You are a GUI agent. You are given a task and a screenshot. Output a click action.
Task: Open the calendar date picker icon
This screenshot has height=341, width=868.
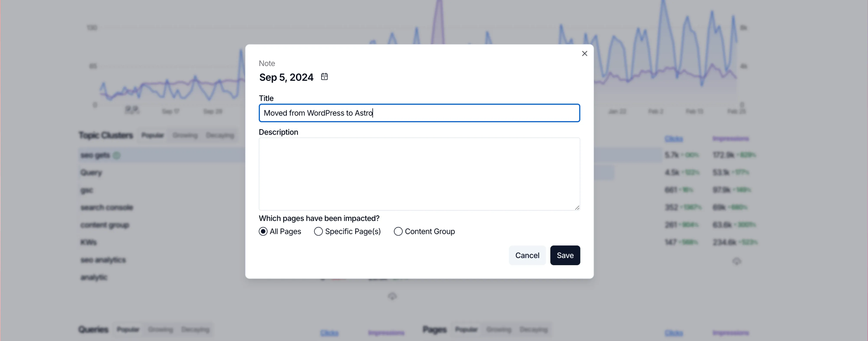coord(324,77)
